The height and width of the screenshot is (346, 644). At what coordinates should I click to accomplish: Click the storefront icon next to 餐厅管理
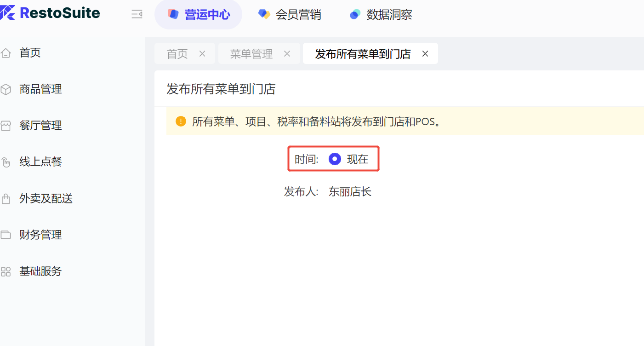coord(6,126)
